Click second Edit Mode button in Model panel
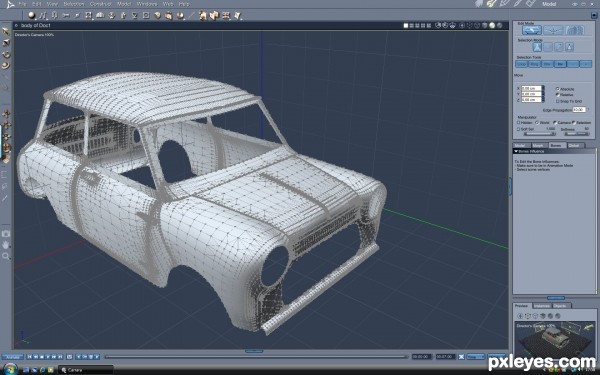This screenshot has height=375, width=600. point(553,30)
